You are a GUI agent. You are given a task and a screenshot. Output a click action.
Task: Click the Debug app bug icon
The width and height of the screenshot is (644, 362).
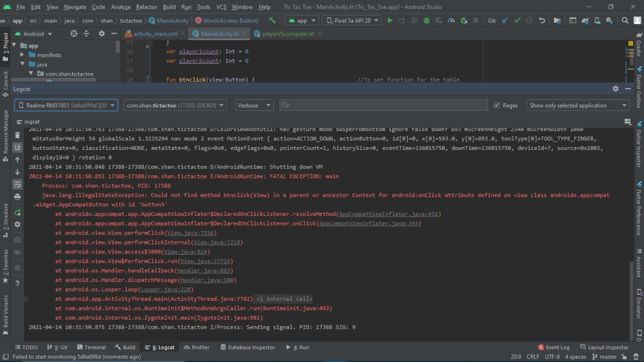pyautogui.click(x=427, y=20)
